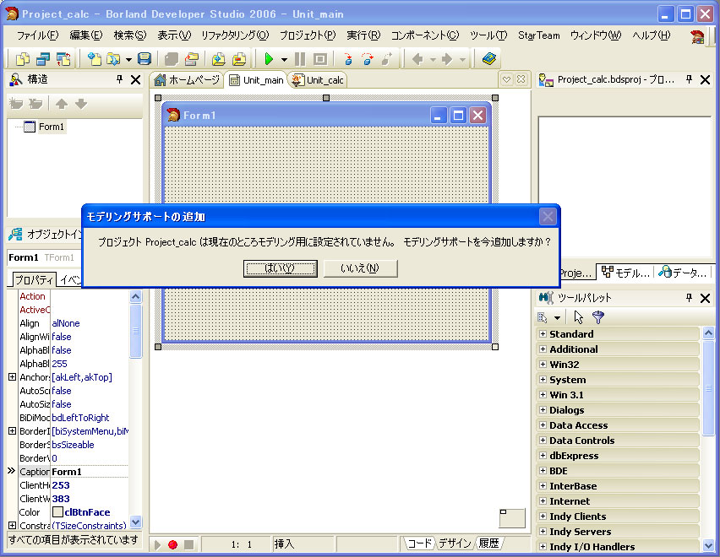The image size is (720, 557).
Task: Open the ヘルプ(H) menu
Action: pyautogui.click(x=651, y=35)
